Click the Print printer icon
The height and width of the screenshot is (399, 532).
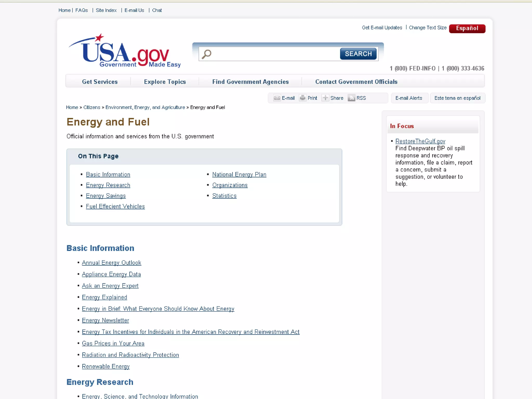(x=302, y=98)
